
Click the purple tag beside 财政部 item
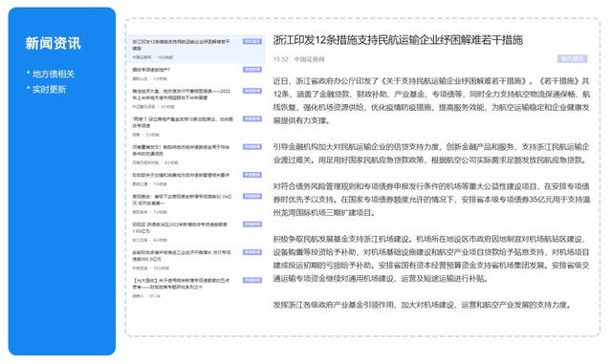point(252,175)
